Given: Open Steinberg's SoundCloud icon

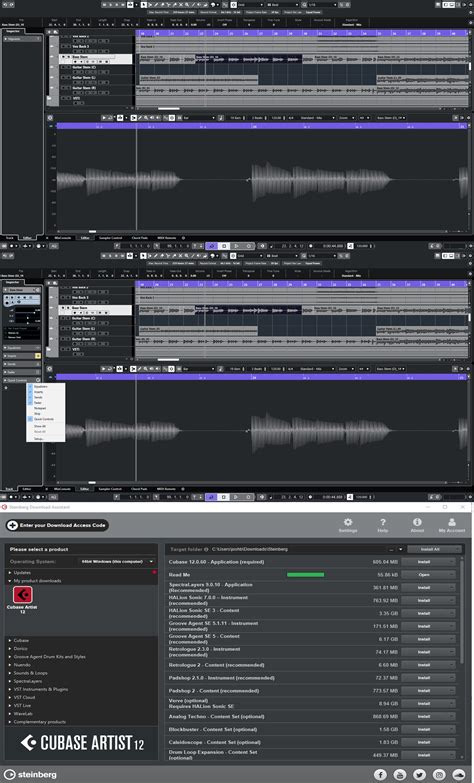Looking at the screenshot, I should (459, 775).
